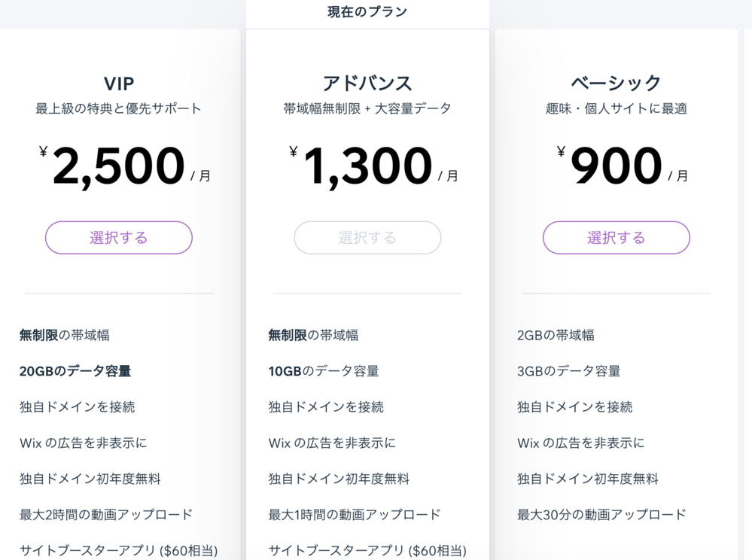Click the ベーシック plan heading
The height and width of the screenshot is (560, 752).
617,84
